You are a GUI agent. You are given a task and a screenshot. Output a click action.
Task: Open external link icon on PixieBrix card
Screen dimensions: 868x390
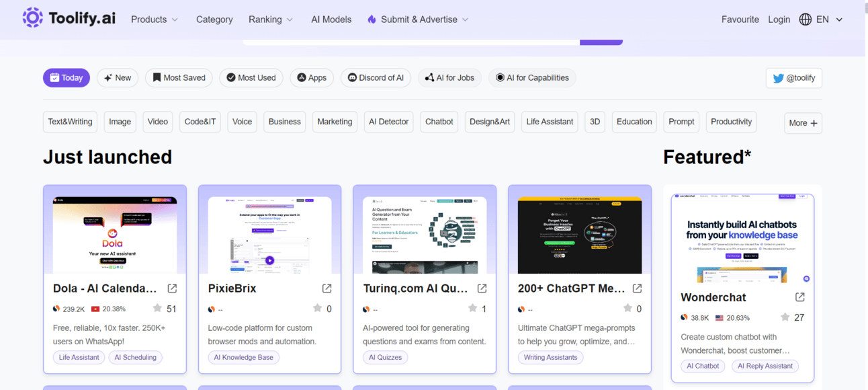[x=327, y=288]
